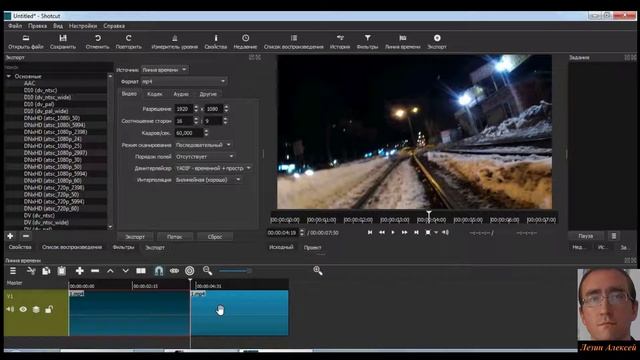Image resolution: width=640 pixels, height=360 pixels.
Task: Toggle ripple target icon in timeline
Action: [x=189, y=271]
